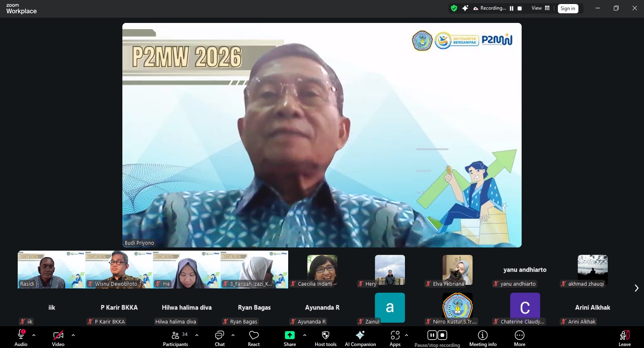Viewport: 644px width, 348px height.
Task: Toggle the Video camera on
Action: click(x=58, y=335)
